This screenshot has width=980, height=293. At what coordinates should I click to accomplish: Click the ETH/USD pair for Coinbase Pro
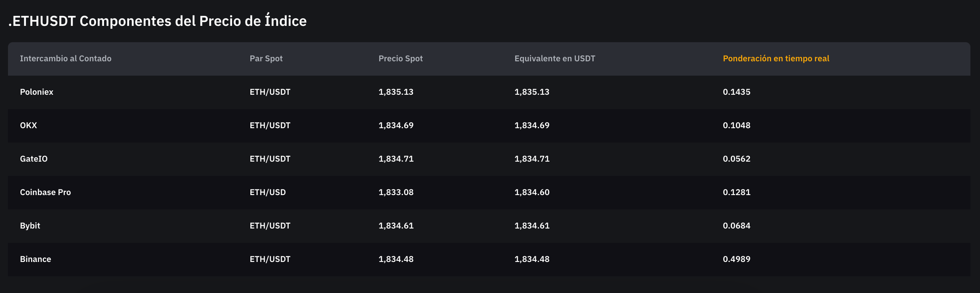coord(268,192)
